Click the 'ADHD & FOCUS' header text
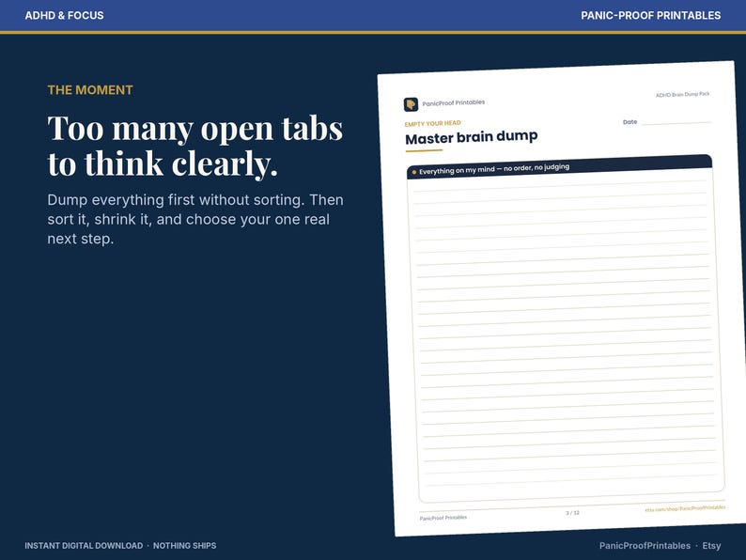The height and width of the screenshot is (560, 746). coord(64,16)
